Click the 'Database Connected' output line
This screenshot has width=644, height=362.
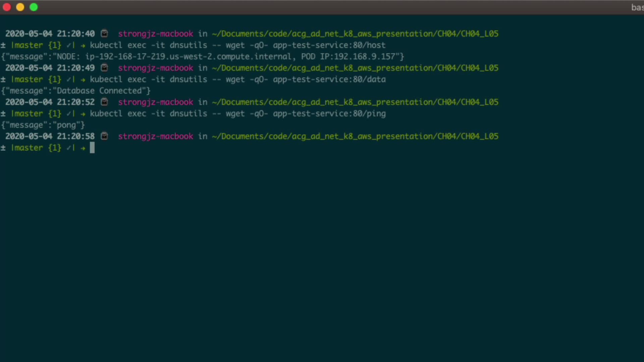76,91
